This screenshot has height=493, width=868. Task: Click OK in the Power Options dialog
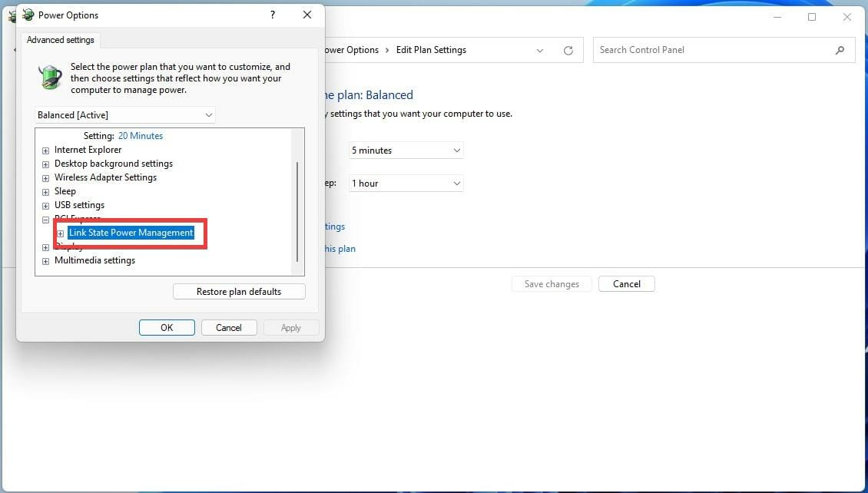tap(167, 327)
